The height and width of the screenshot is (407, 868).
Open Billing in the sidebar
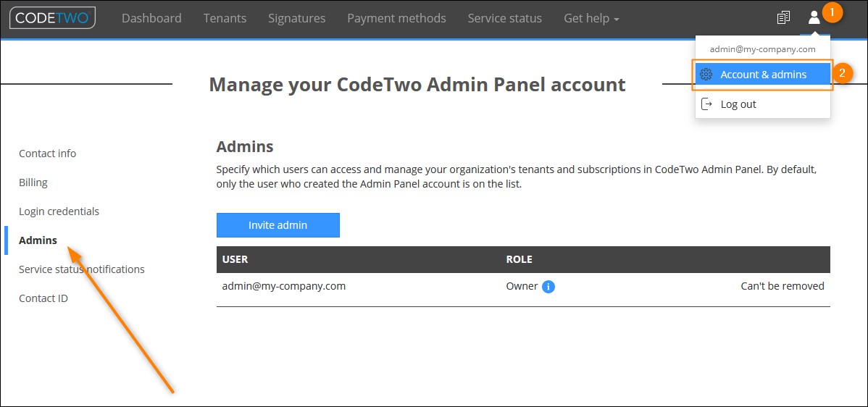pos(33,182)
